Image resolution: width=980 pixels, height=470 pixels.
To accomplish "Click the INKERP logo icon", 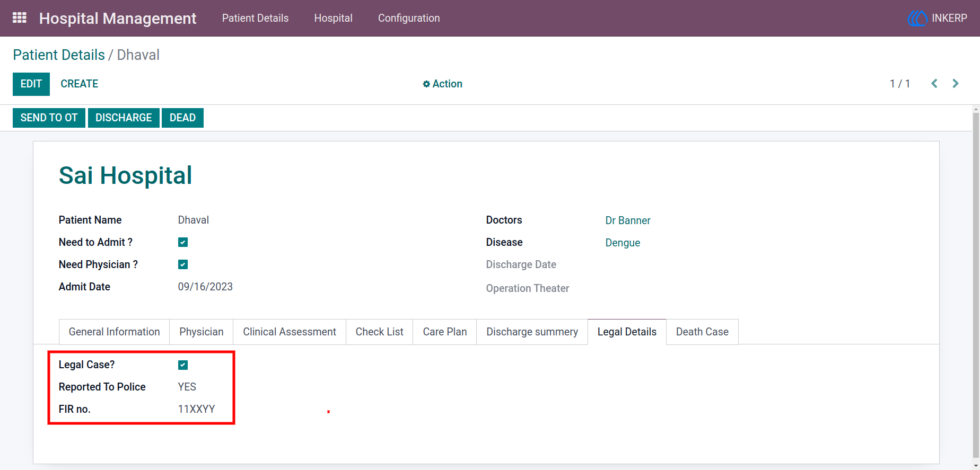I will 917,18.
